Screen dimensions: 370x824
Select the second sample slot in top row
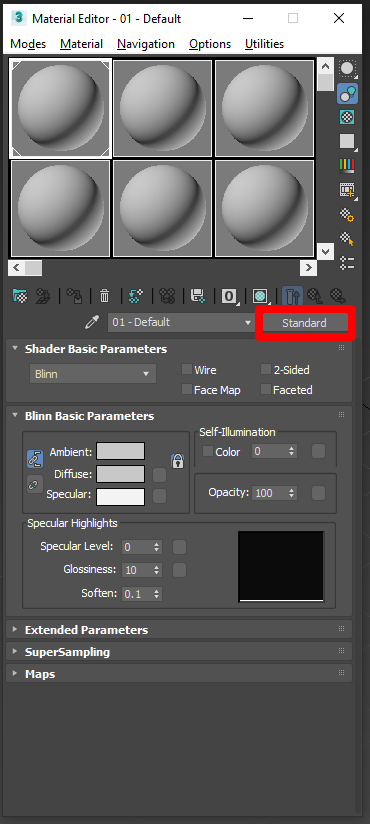162,108
